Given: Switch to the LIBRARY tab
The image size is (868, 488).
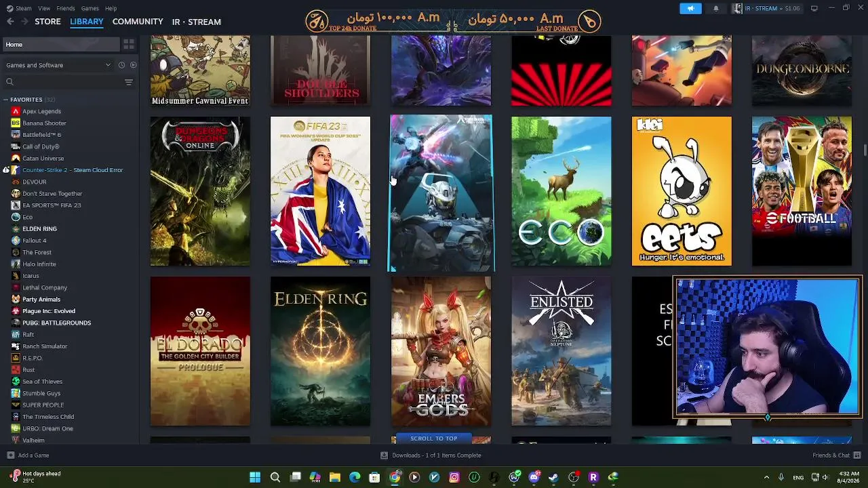Looking at the screenshot, I should pos(87,22).
